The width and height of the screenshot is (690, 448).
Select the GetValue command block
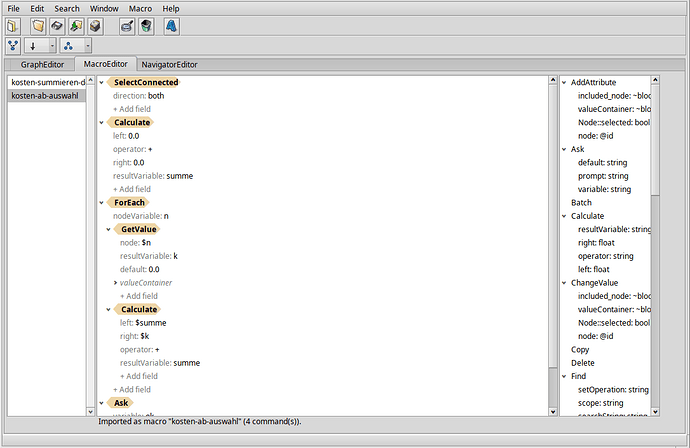click(139, 229)
